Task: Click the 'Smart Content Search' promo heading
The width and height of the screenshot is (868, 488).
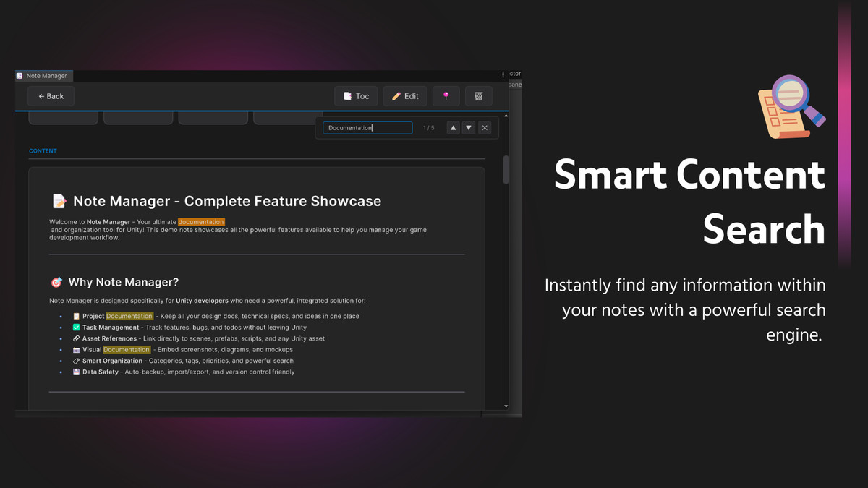Action: pyautogui.click(x=690, y=202)
